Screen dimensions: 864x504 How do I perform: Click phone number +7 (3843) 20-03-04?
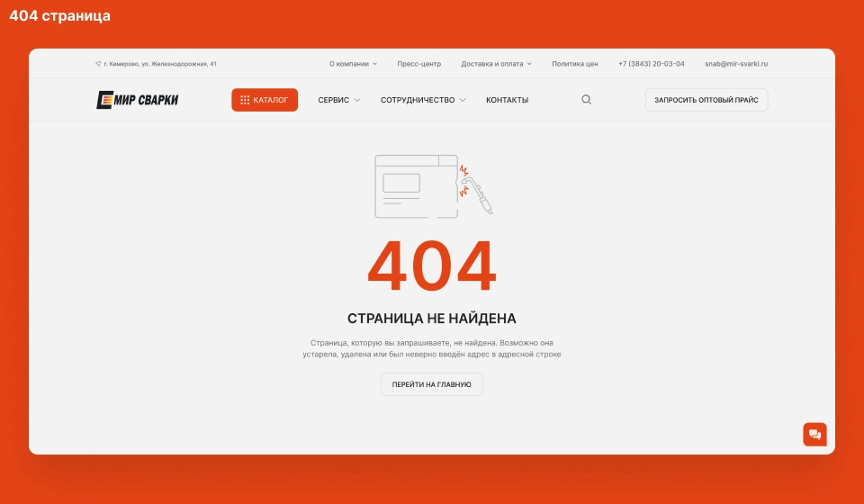pyautogui.click(x=652, y=64)
